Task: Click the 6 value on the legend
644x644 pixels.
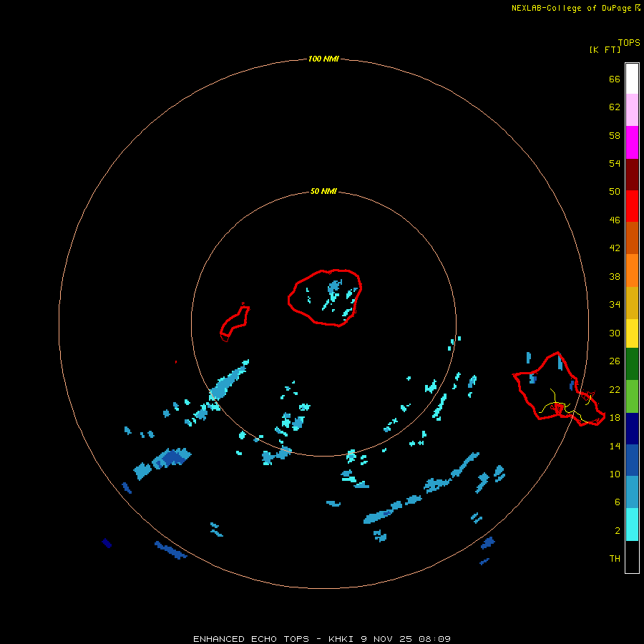Action: point(618,502)
